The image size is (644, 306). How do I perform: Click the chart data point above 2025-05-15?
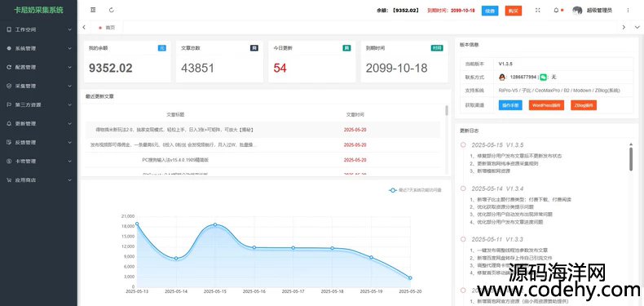tap(215, 224)
